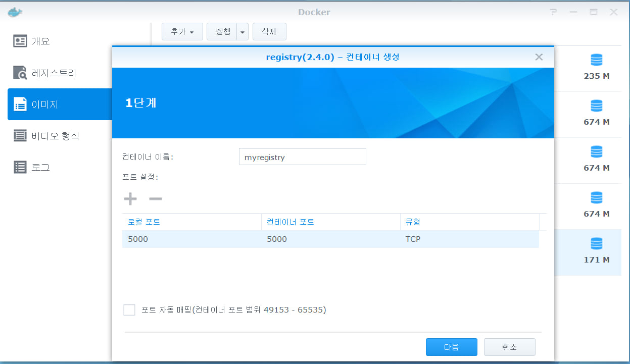Click the 컨테이너 포트 column header
This screenshot has height=364, width=630.
(330, 222)
